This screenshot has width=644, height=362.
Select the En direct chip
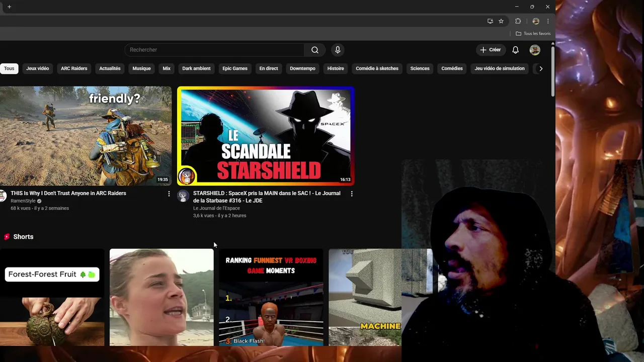click(x=269, y=68)
